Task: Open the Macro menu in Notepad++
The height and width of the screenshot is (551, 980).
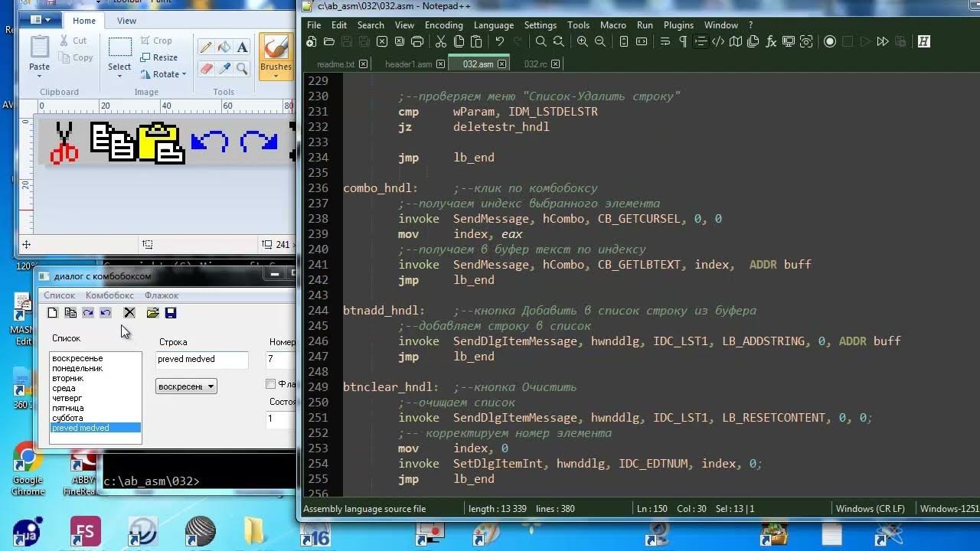Action: 612,25
